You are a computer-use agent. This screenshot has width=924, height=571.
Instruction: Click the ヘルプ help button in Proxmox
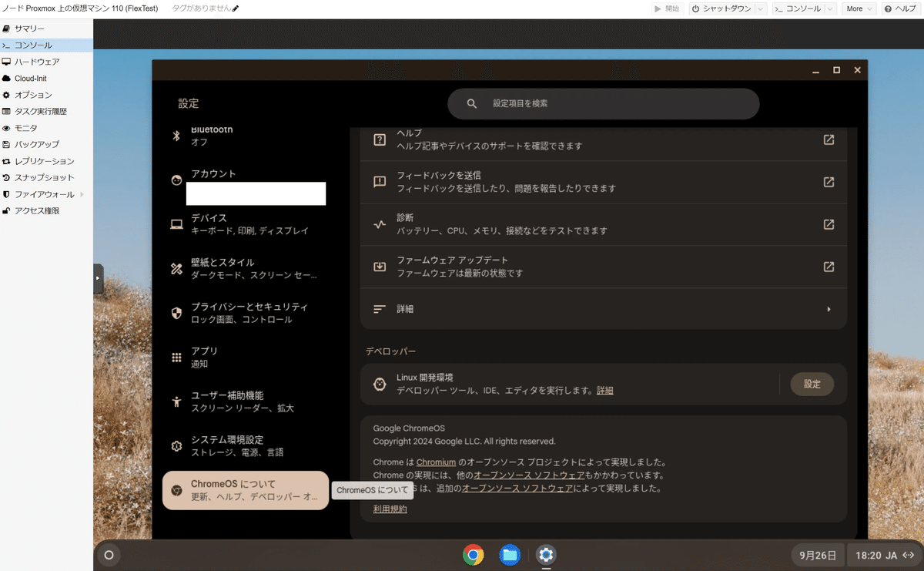(x=900, y=8)
